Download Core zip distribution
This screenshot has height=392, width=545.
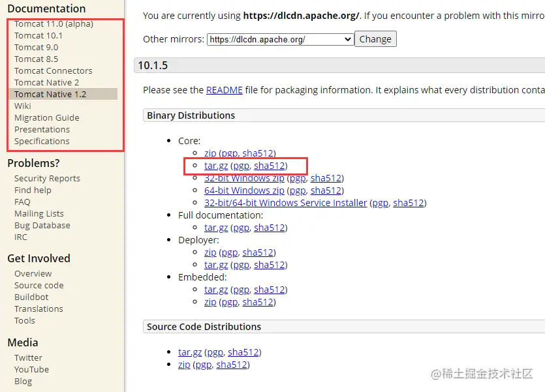click(210, 153)
